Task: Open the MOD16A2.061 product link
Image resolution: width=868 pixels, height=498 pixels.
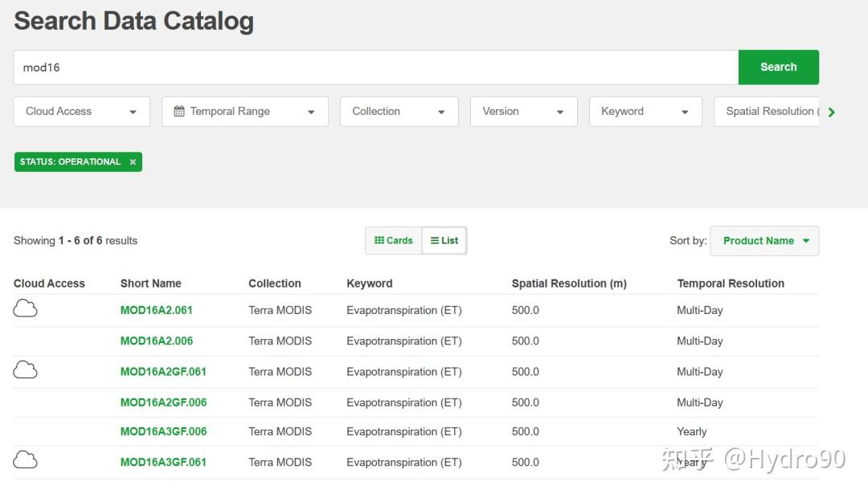Action: pyautogui.click(x=157, y=310)
